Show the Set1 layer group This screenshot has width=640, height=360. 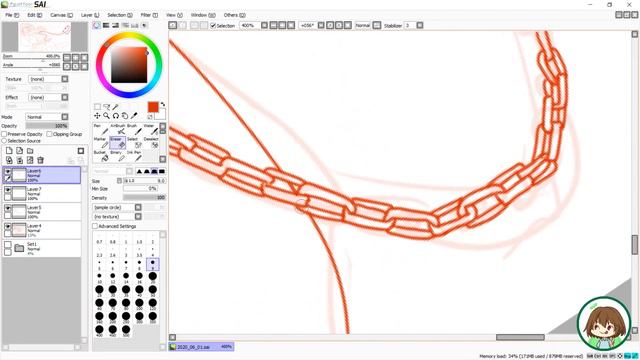[8, 244]
